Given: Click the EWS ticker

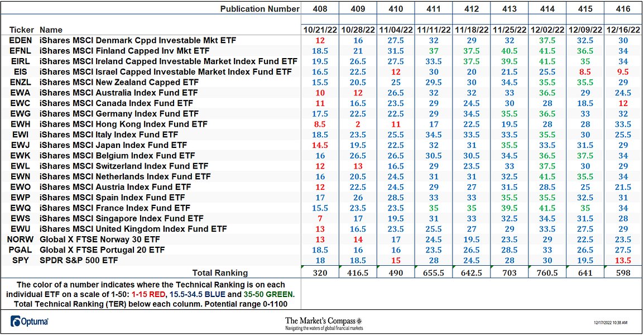Looking at the screenshot, I should click(21, 219).
